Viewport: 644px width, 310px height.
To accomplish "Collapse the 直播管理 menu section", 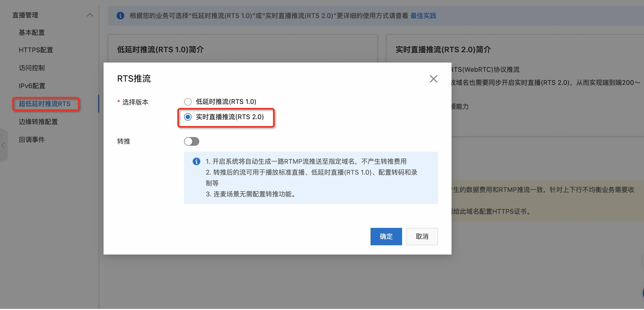I will (x=90, y=15).
